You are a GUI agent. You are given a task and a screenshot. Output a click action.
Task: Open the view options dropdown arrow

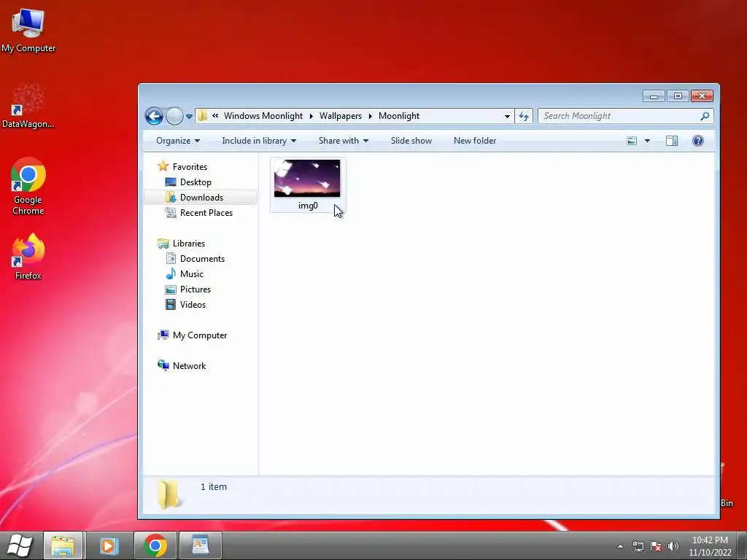[x=647, y=141]
